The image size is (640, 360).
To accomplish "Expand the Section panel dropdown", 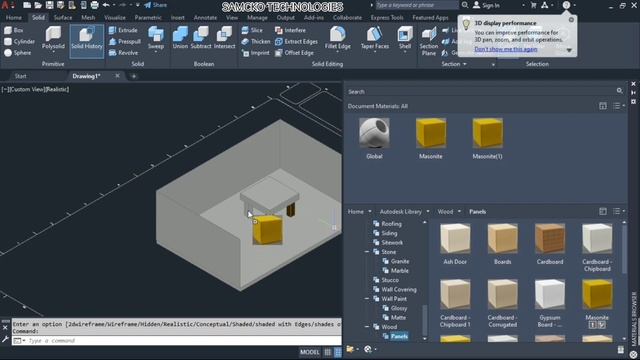I will (453, 64).
